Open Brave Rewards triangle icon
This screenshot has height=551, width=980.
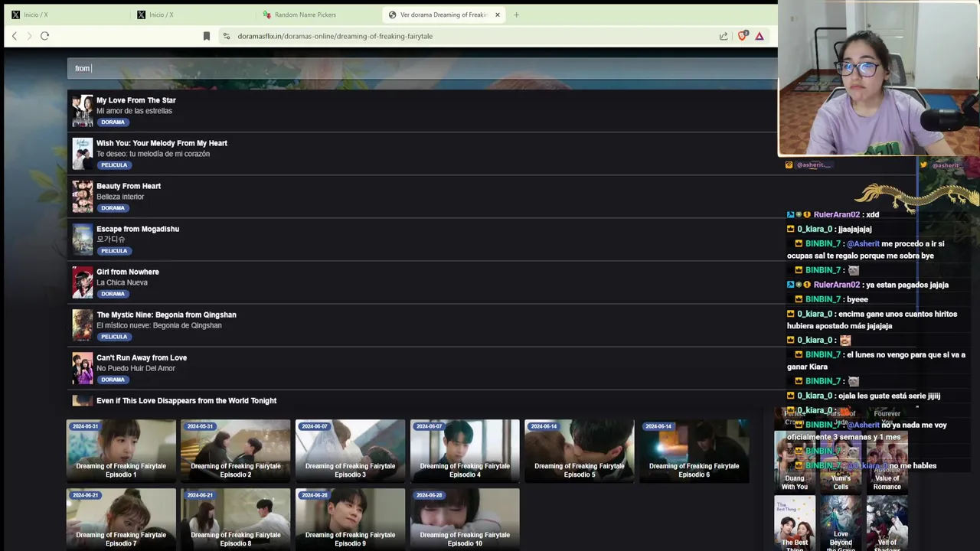click(x=759, y=36)
